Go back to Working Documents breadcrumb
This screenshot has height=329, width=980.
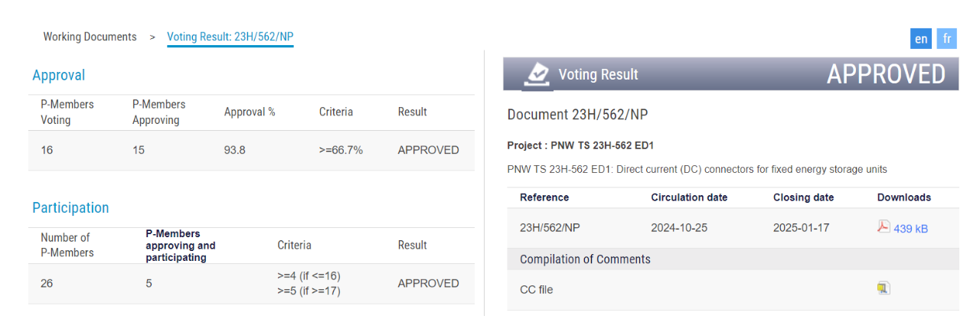pos(90,37)
